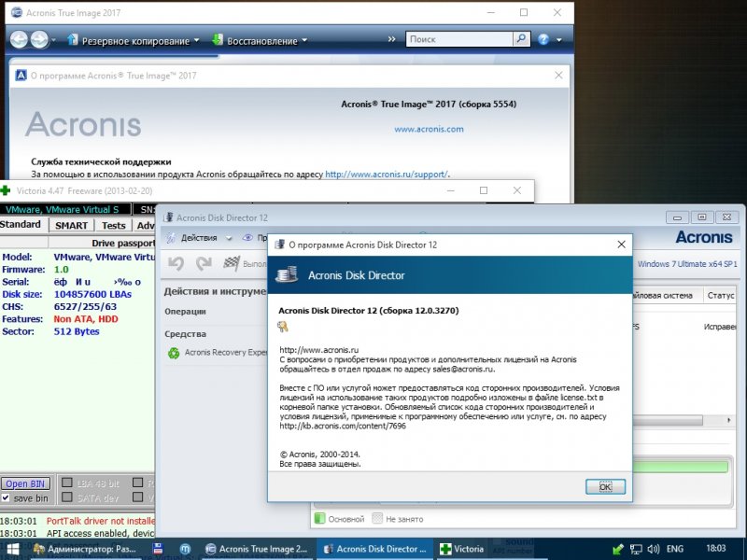The image size is (747, 560).
Task: Run search with the magnifier button
Action: point(522,39)
